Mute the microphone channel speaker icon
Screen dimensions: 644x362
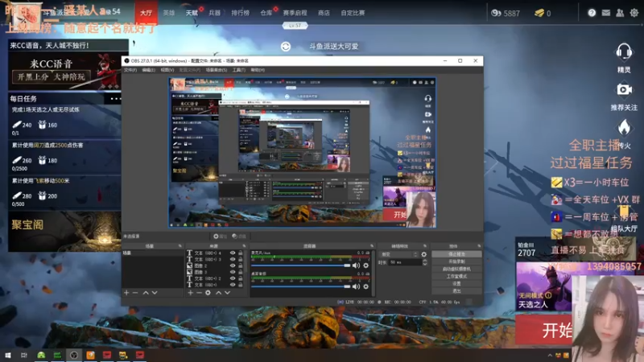[x=356, y=265]
